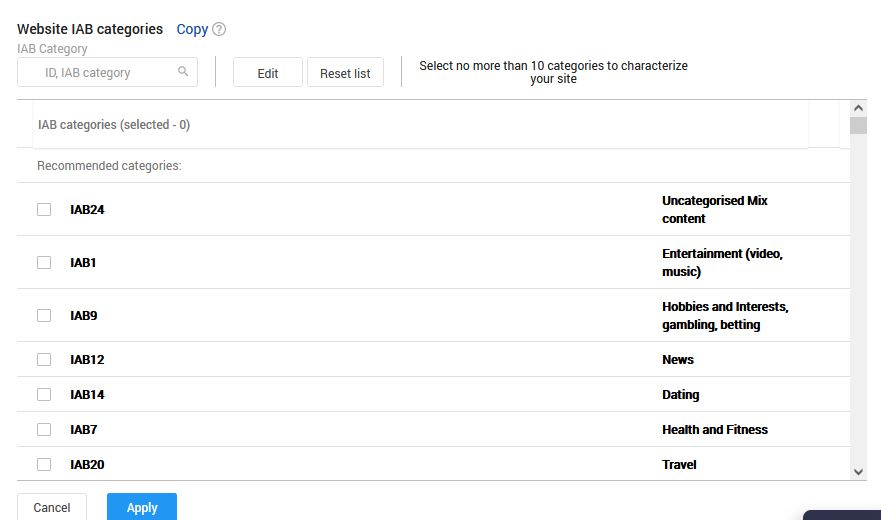Click the Copy link
This screenshot has width=881, height=520.
pos(192,30)
